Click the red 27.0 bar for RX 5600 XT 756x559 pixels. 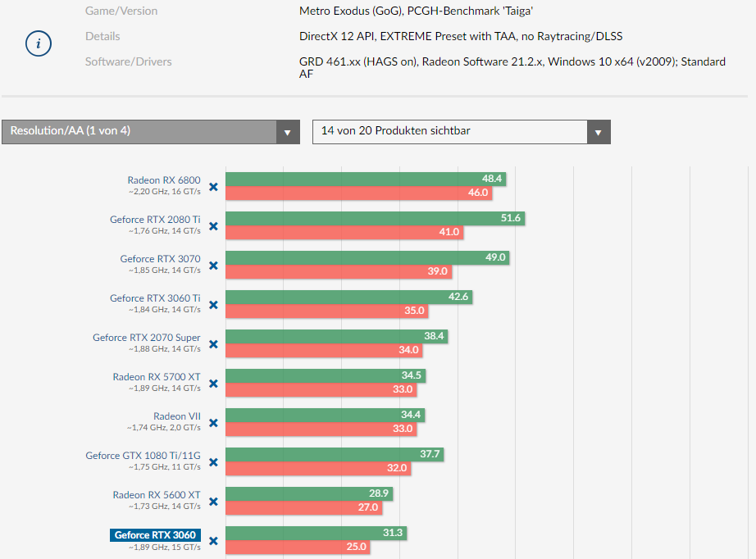[303, 507]
